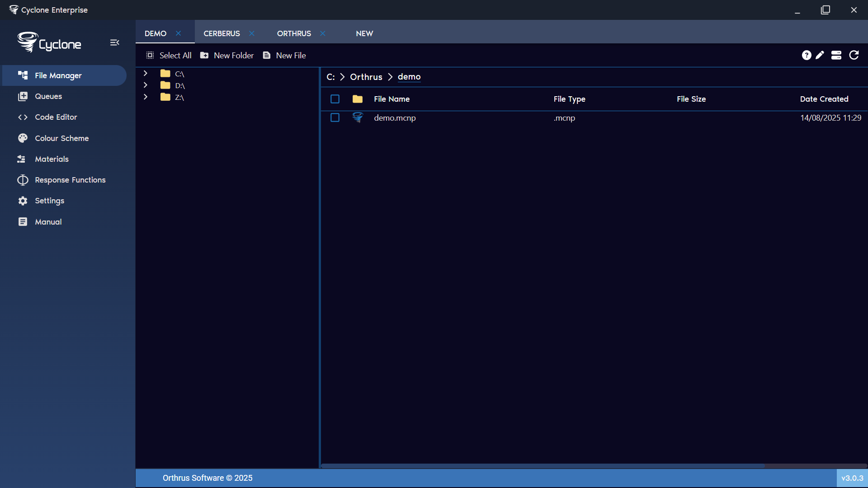Navigate to Orthrus in breadcrumb path
Image resolution: width=868 pixels, height=488 pixels.
(366, 77)
